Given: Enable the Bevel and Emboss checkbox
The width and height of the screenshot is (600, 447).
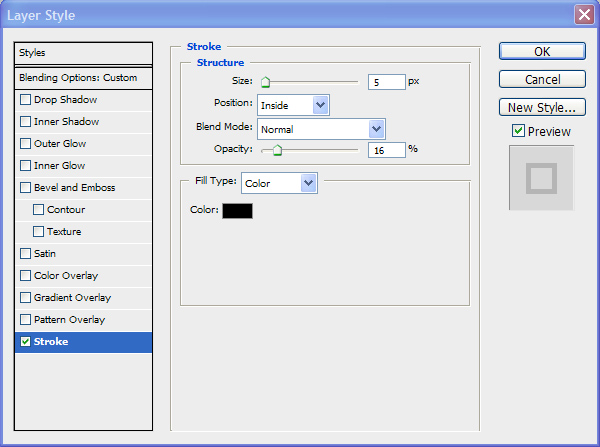Looking at the screenshot, I should click(x=25, y=188).
